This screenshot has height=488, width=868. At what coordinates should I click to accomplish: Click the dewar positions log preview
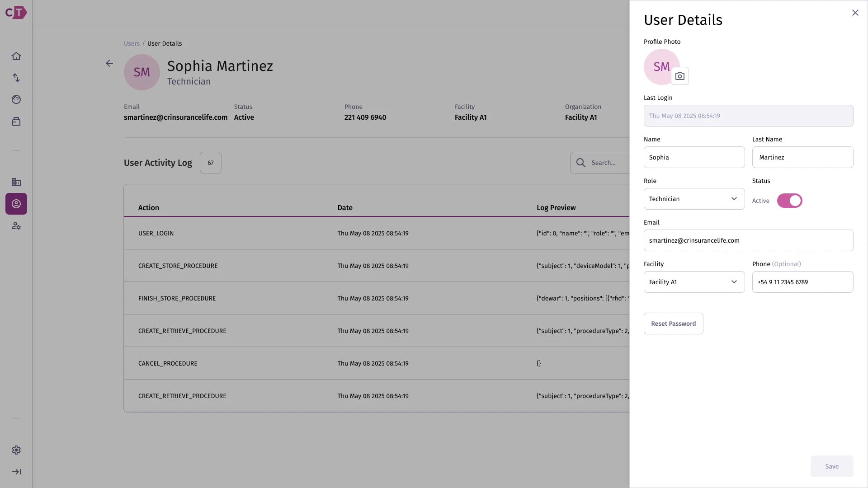(x=583, y=298)
